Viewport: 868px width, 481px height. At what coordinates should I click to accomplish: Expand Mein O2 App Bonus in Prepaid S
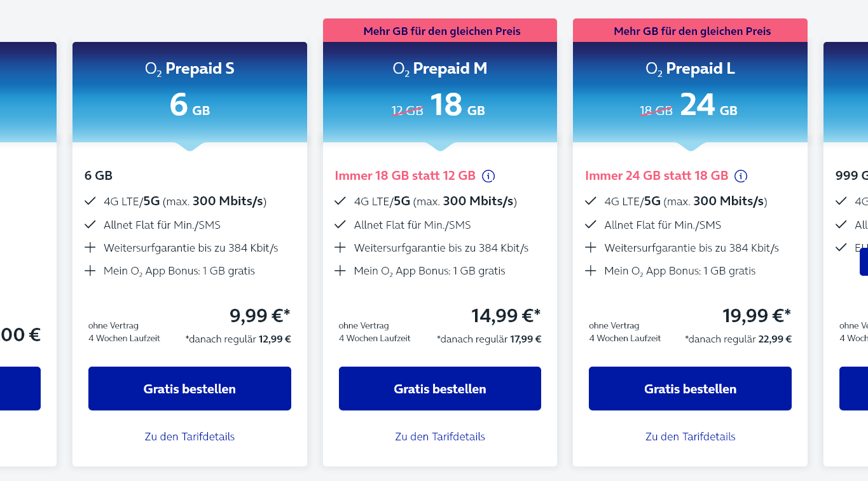tap(90, 271)
